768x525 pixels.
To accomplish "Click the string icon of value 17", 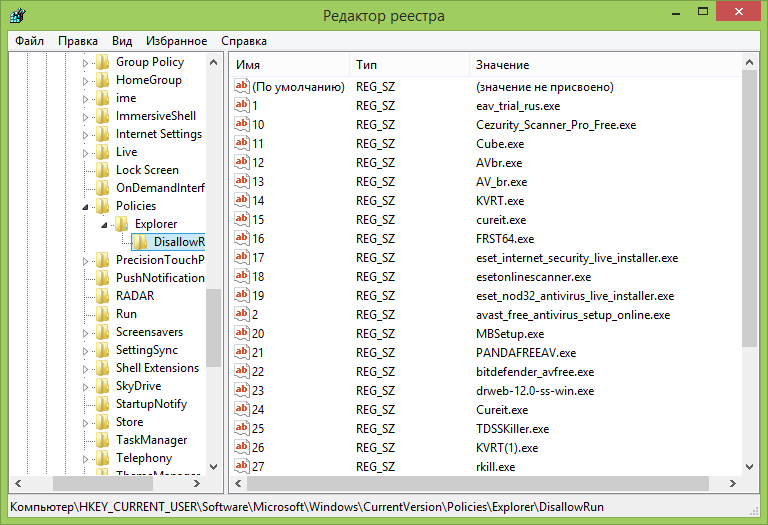I will tap(241, 257).
